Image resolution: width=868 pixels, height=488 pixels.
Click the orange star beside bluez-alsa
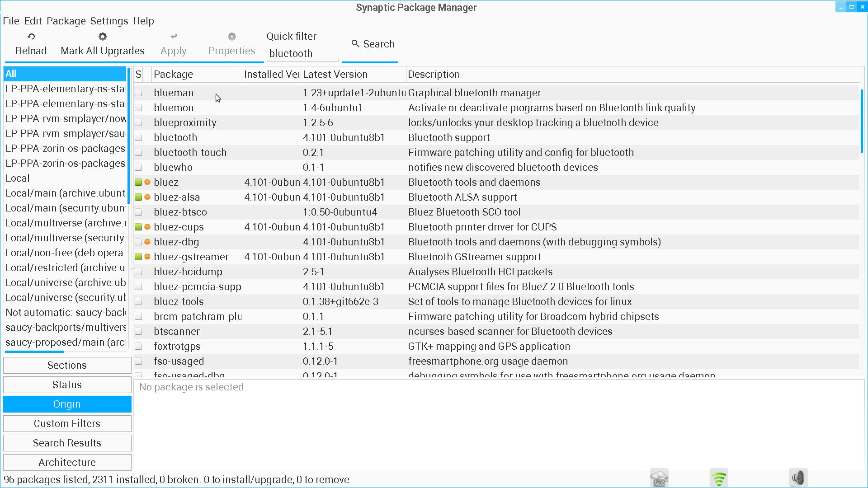point(147,197)
